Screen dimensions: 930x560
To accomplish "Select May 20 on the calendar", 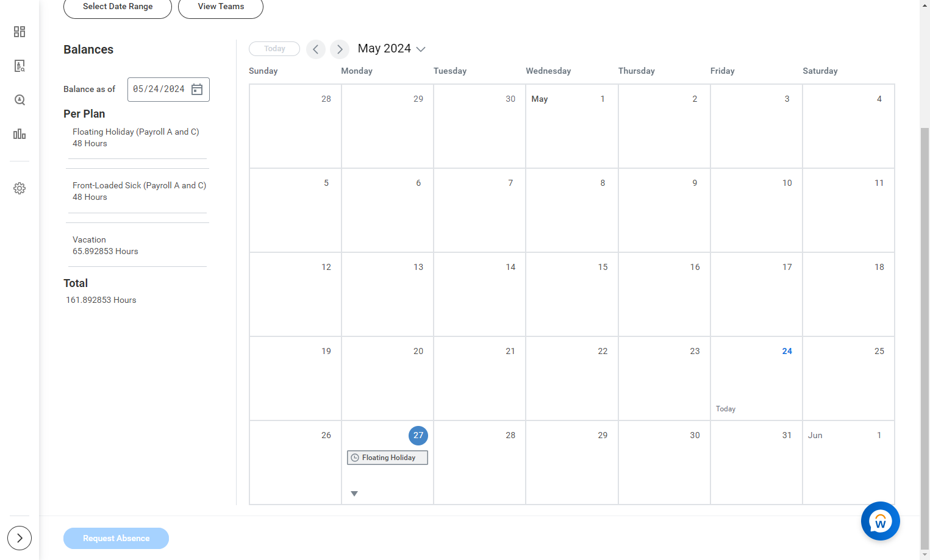I will point(387,378).
